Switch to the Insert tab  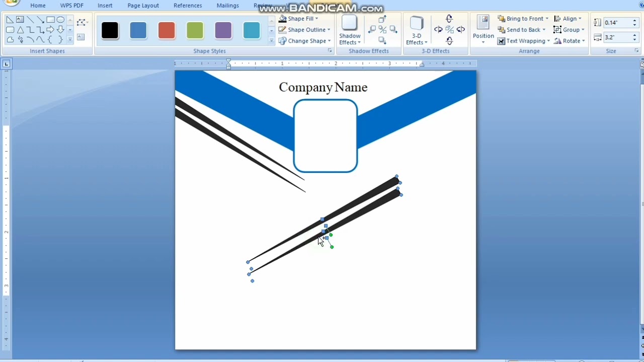pos(105,6)
